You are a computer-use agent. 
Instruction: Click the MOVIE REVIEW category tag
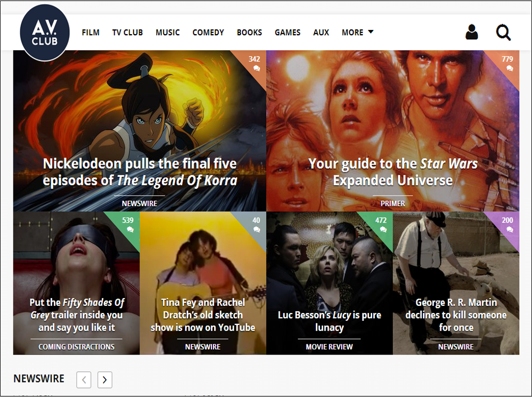tap(329, 347)
